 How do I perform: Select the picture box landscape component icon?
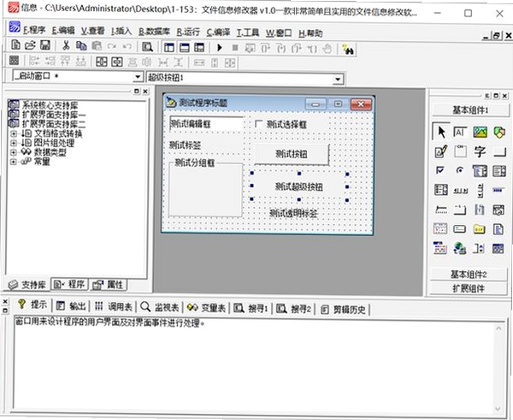pos(480,133)
